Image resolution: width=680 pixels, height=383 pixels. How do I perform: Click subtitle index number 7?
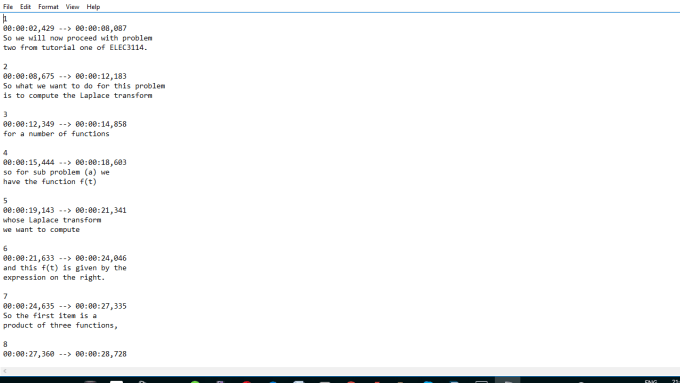tap(5, 296)
